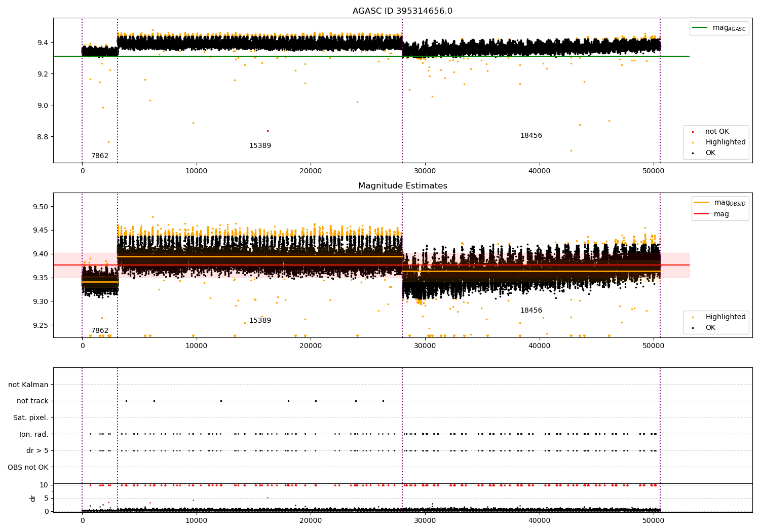Click the 8.8 tick on top plot
This screenshot has height=532, width=760.
coord(43,137)
